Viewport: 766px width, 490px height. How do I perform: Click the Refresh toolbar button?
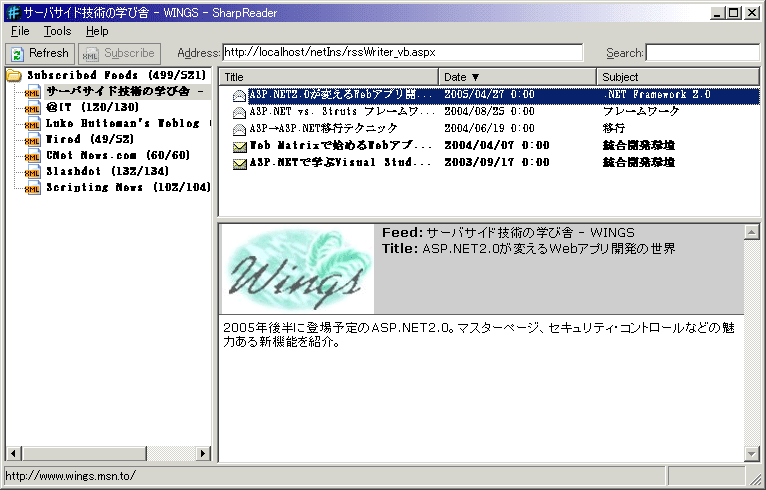pos(40,53)
